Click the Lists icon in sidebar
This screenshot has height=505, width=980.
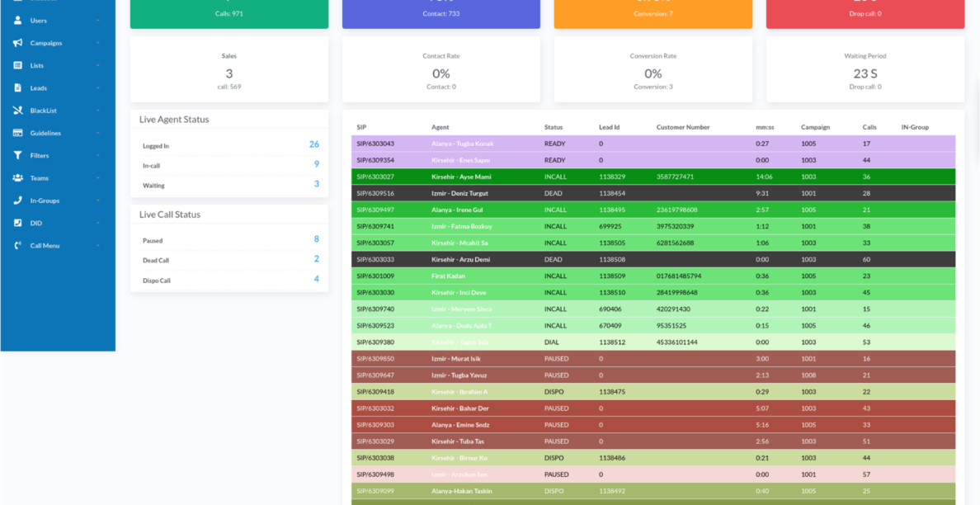point(18,65)
